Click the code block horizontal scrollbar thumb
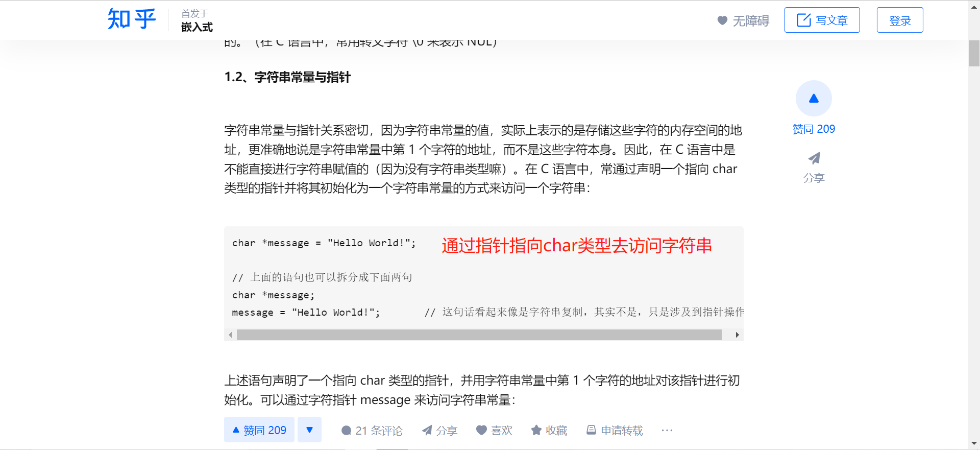Image resolution: width=980 pixels, height=450 pixels. (x=479, y=335)
